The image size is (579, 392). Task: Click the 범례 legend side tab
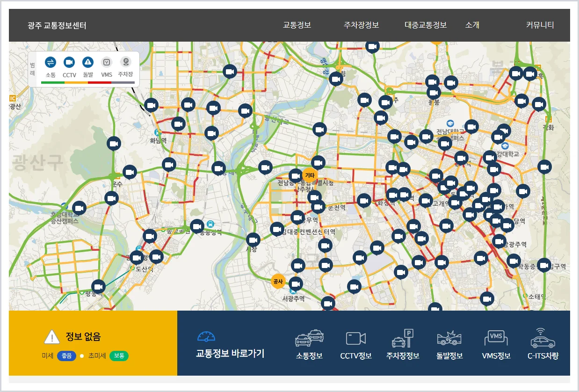[x=32, y=69]
